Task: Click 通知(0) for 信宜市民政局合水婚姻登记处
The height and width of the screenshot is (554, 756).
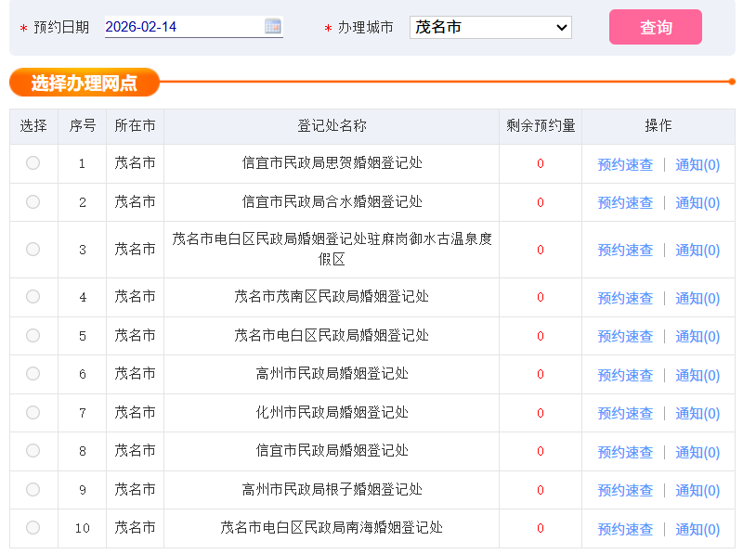Action: click(697, 201)
